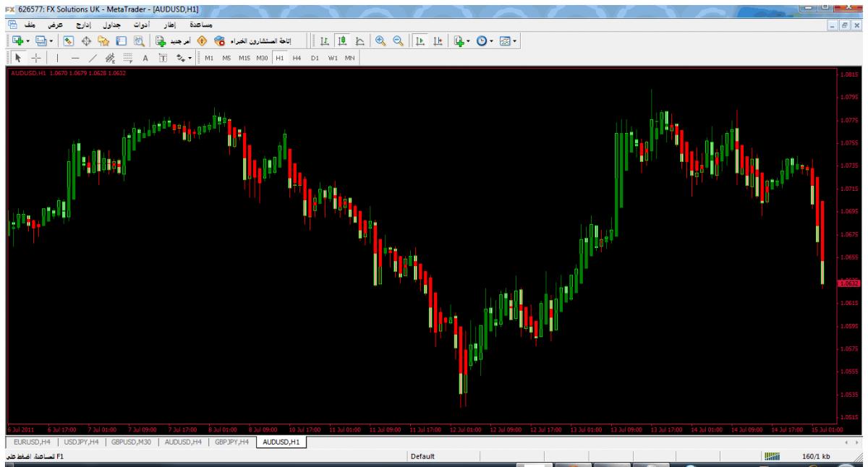Switch chart to bar chart display
The width and height of the screenshot is (868, 467).
click(324, 41)
